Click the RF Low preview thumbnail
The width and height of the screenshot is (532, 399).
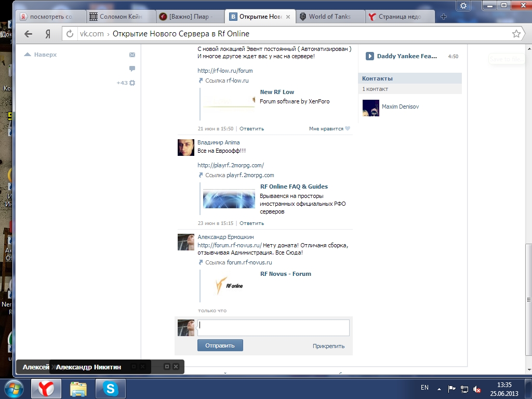(229, 101)
